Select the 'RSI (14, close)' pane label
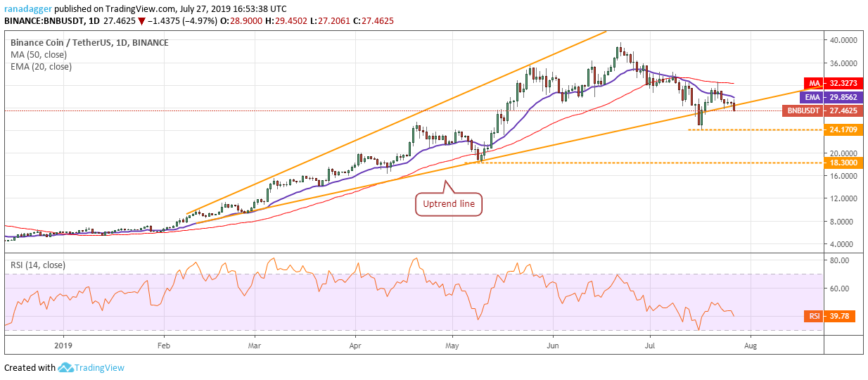868x380 pixels. [38, 265]
